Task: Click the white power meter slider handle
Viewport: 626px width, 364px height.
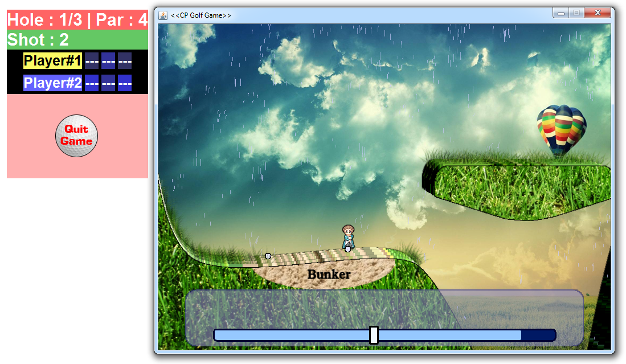Action: point(374,335)
